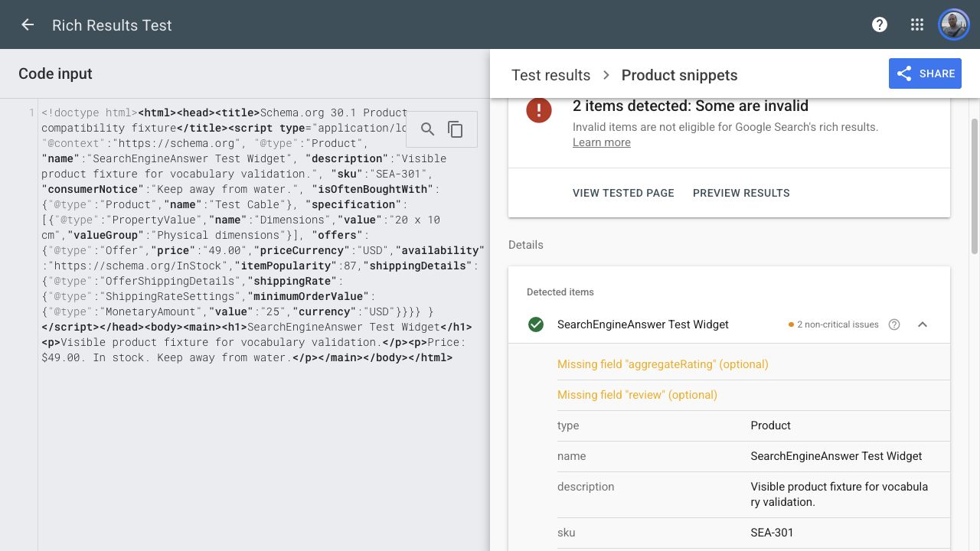The image size is (980, 551).
Task: Click the Code input heading
Action: point(55,73)
